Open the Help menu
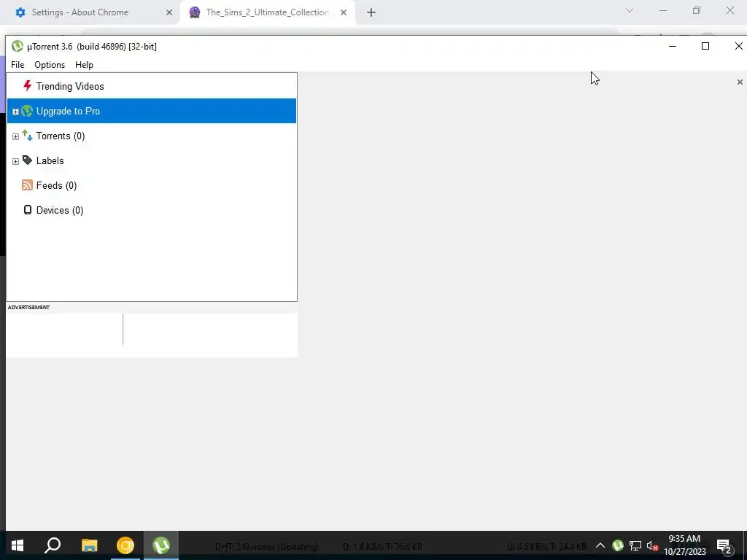The width and height of the screenshot is (747, 560). pyautogui.click(x=85, y=65)
